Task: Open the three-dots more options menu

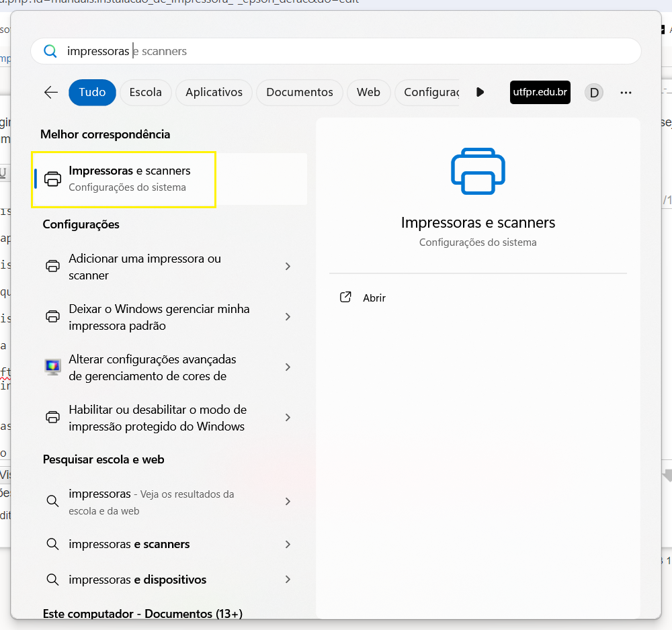Action: 626,93
